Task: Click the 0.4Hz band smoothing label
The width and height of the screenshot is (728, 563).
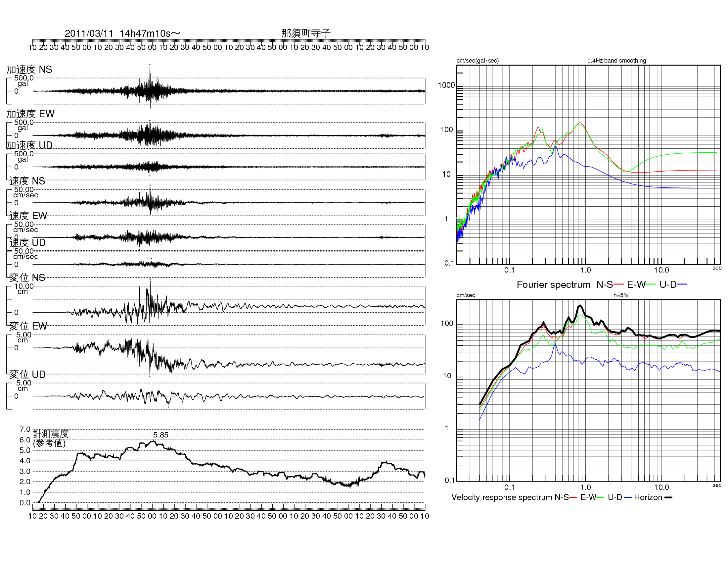Action: point(617,61)
